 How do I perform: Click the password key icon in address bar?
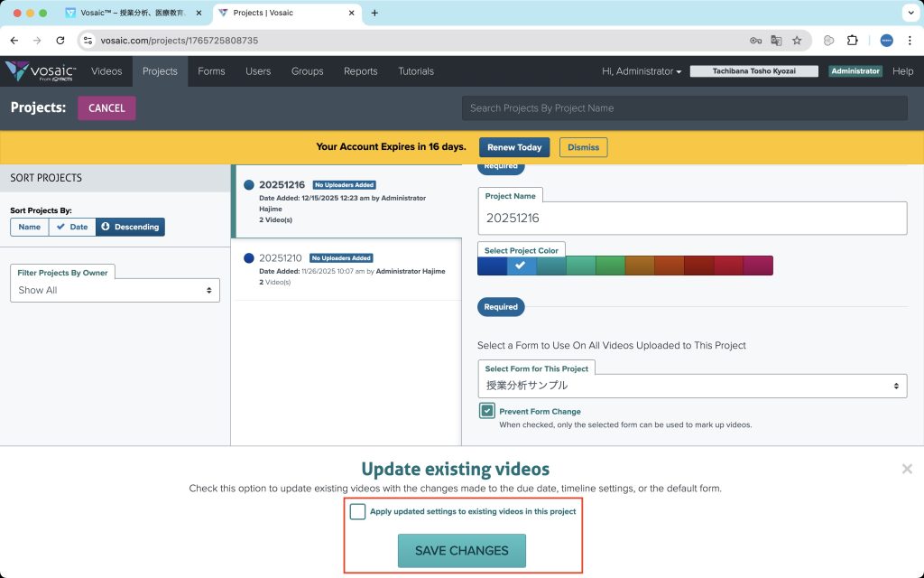tap(755, 41)
